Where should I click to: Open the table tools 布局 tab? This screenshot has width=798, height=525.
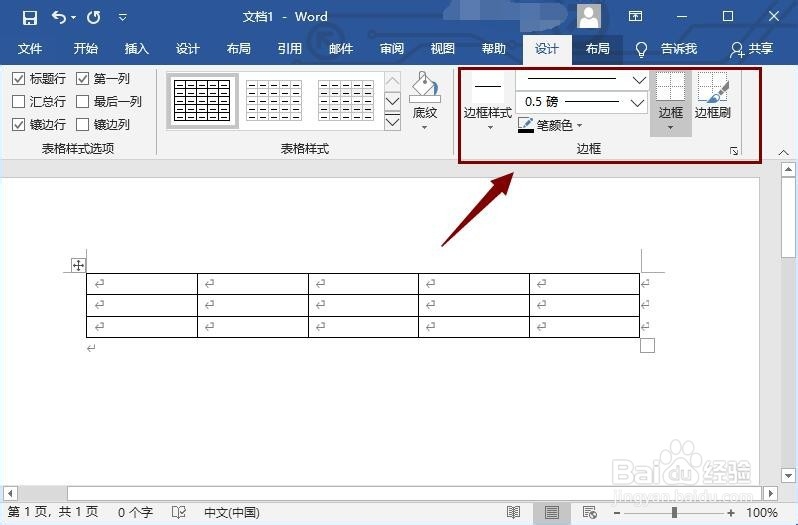597,49
